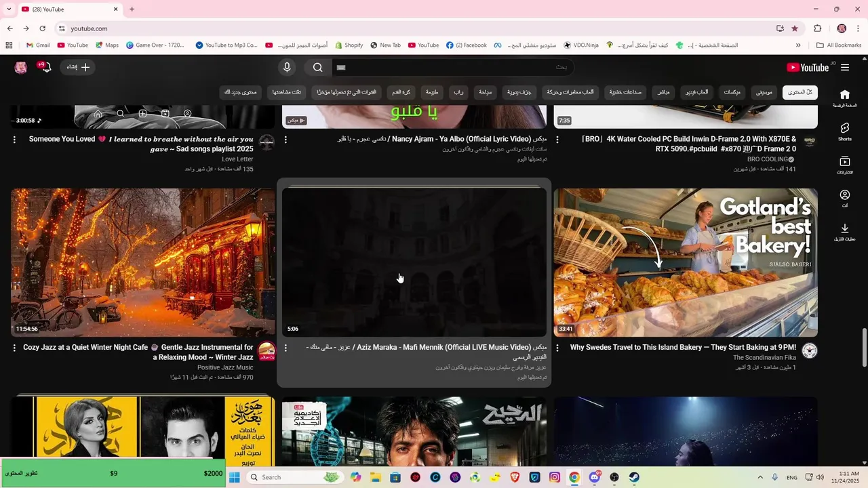Open Subscriptions (الاشتراكات) in the sidebar
This screenshot has width=868, height=488.
click(844, 165)
